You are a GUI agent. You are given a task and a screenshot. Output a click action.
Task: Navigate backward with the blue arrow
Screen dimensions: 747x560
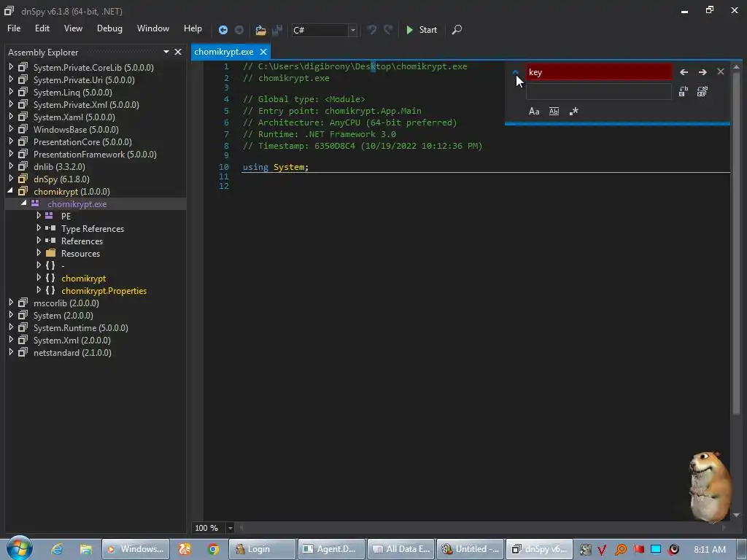(222, 30)
